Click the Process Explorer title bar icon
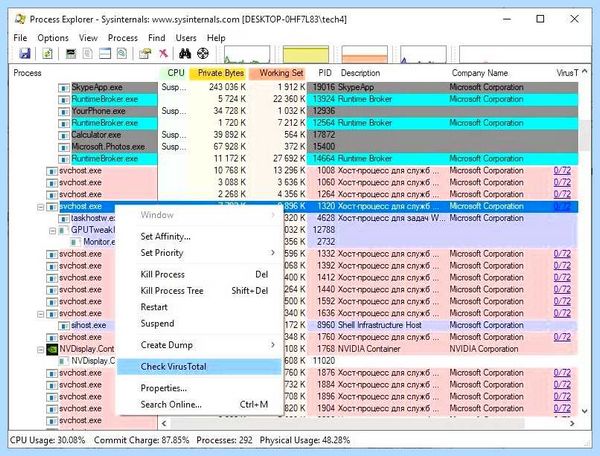Viewport: 600px width, 456px height. click(x=20, y=19)
